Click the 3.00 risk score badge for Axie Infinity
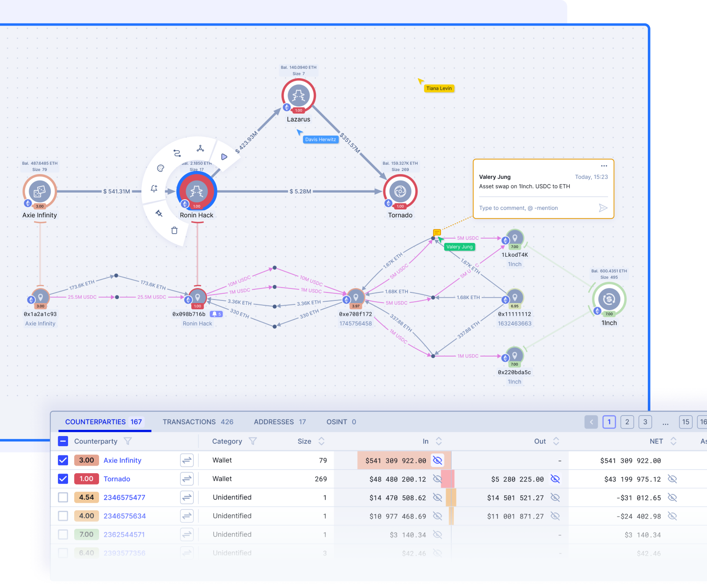 pos(87,460)
